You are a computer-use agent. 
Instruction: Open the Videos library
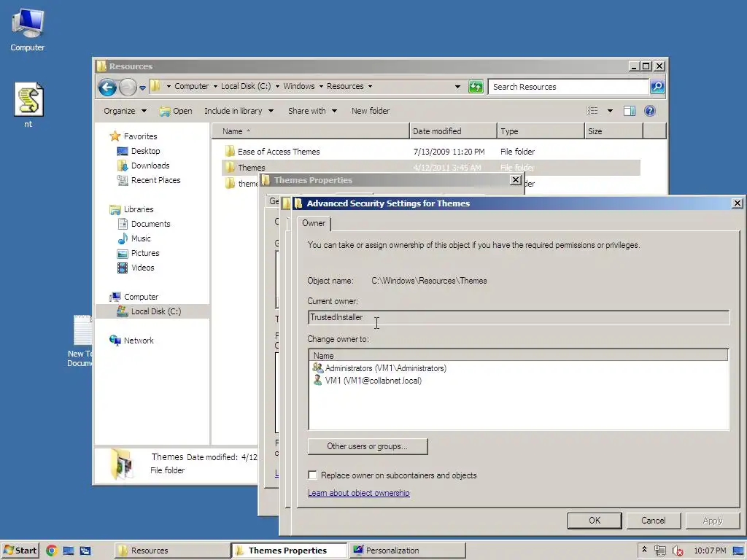pos(142,268)
